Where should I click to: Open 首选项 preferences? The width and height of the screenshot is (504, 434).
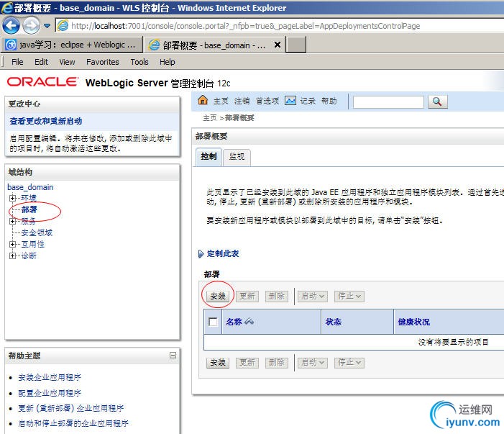[267, 101]
